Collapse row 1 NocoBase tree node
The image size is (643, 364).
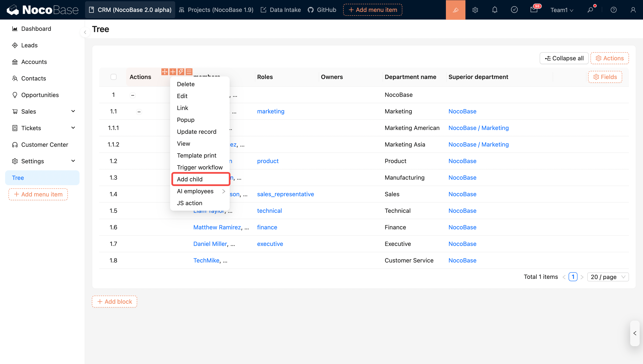click(133, 95)
